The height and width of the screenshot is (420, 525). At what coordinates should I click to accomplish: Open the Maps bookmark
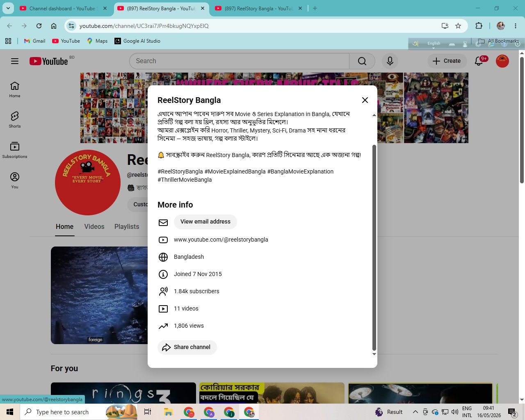point(97,41)
